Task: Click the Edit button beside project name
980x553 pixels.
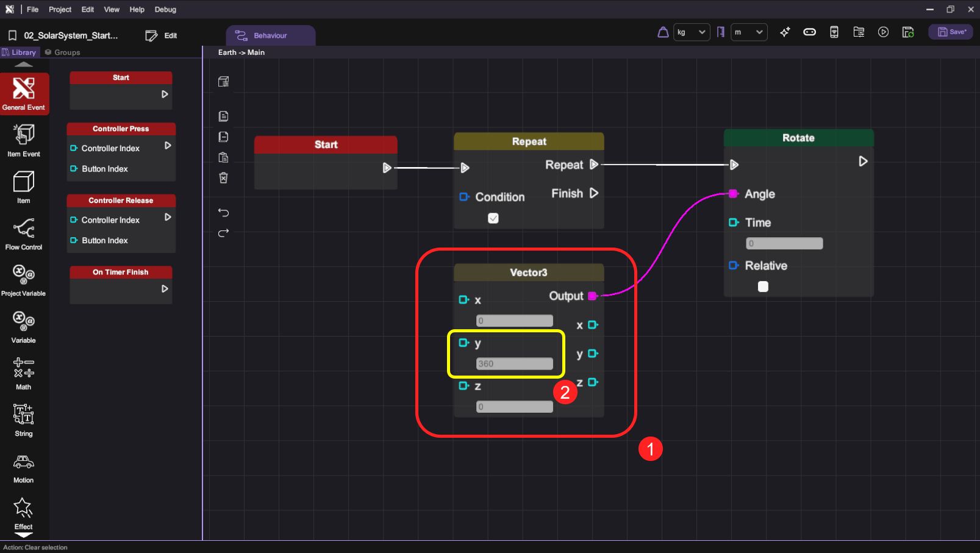Action: pos(162,36)
